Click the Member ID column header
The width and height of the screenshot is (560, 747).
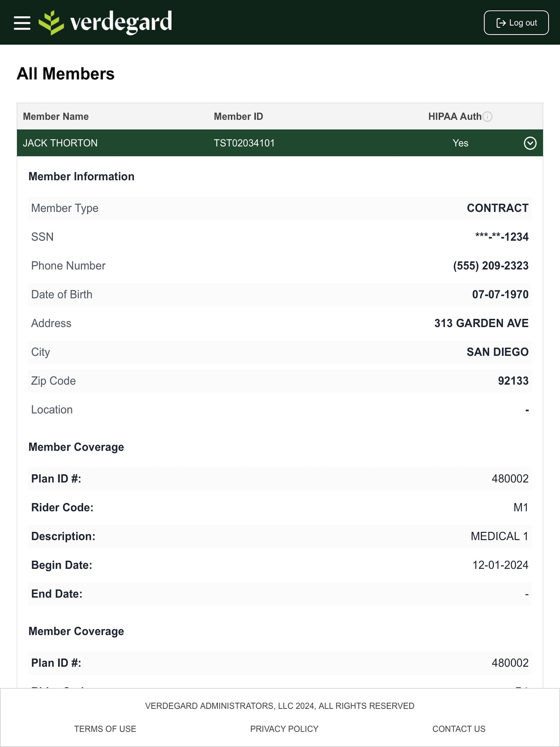[238, 116]
